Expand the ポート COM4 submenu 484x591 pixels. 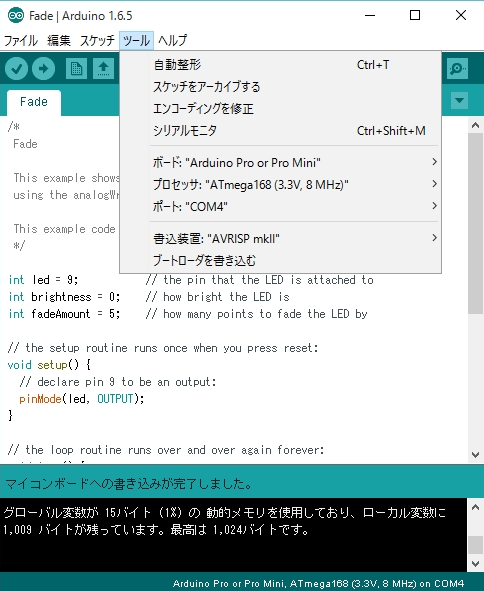pos(280,206)
